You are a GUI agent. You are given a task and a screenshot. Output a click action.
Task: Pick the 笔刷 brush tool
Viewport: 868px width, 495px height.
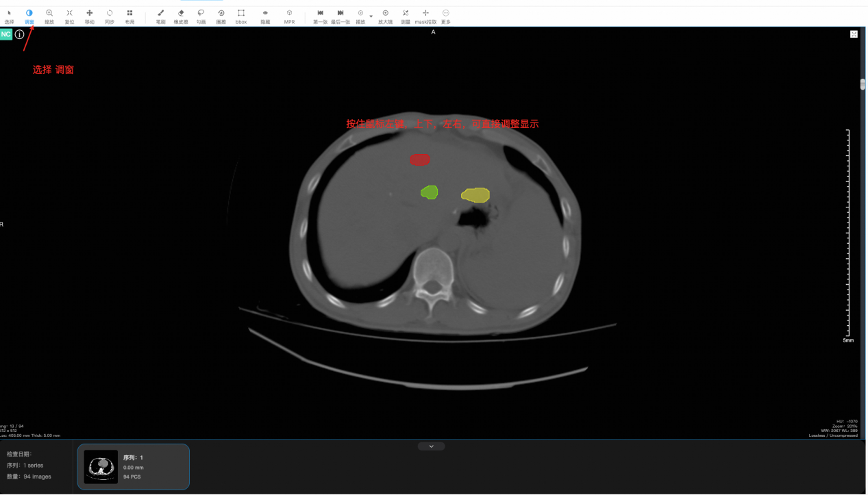(160, 16)
